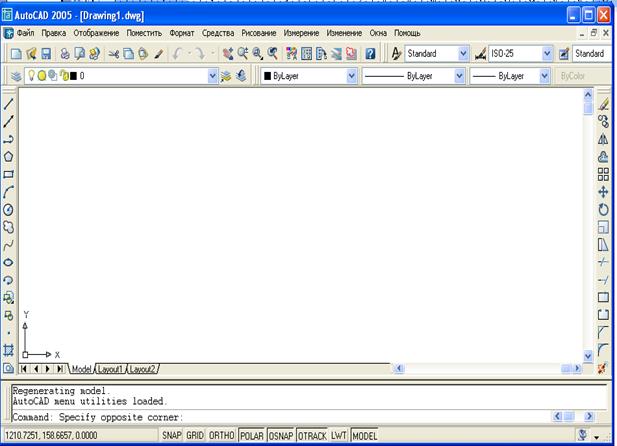Switch to the Layout2 tab
Image resolution: width=617 pixels, height=446 pixels.
(142, 369)
